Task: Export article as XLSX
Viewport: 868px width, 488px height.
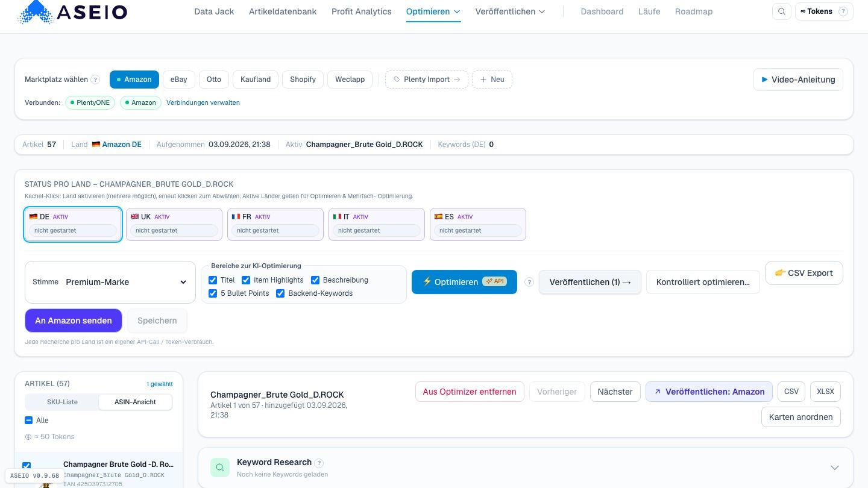Action: (825, 392)
